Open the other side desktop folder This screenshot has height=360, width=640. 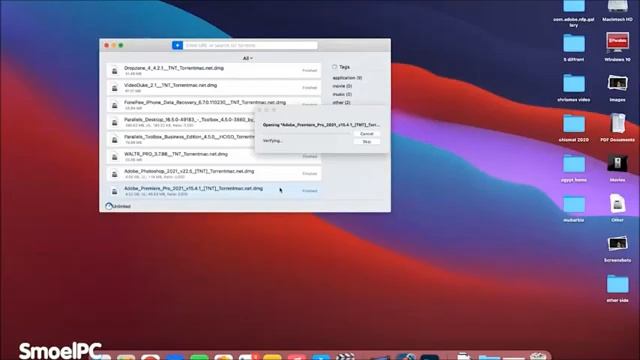[x=618, y=284]
